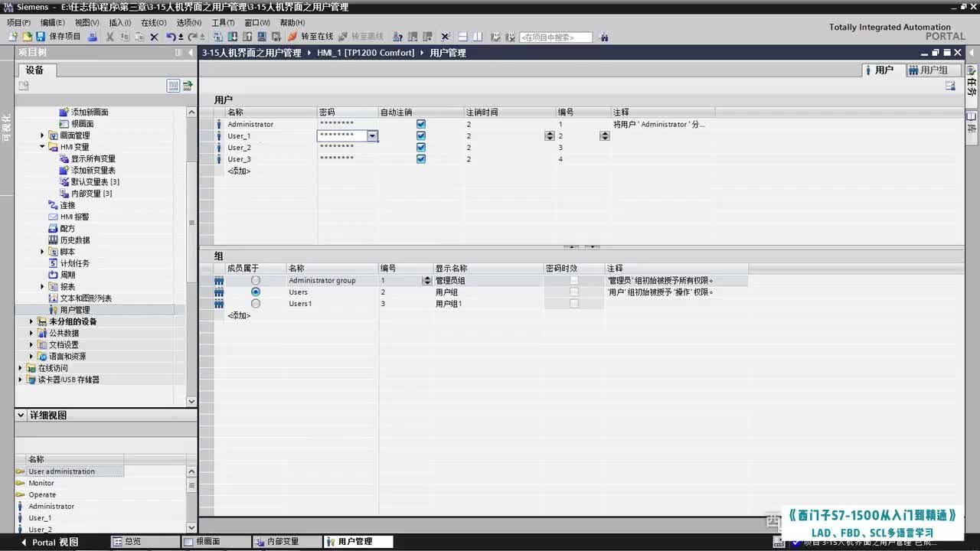Collapse the HMI tags tree node
Screen dimensions: 980x551
(43, 147)
